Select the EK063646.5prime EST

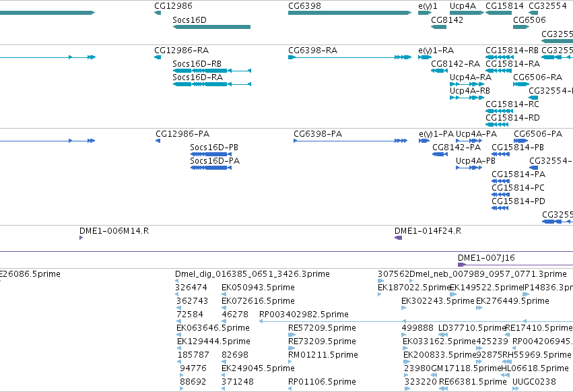click(x=178, y=335)
